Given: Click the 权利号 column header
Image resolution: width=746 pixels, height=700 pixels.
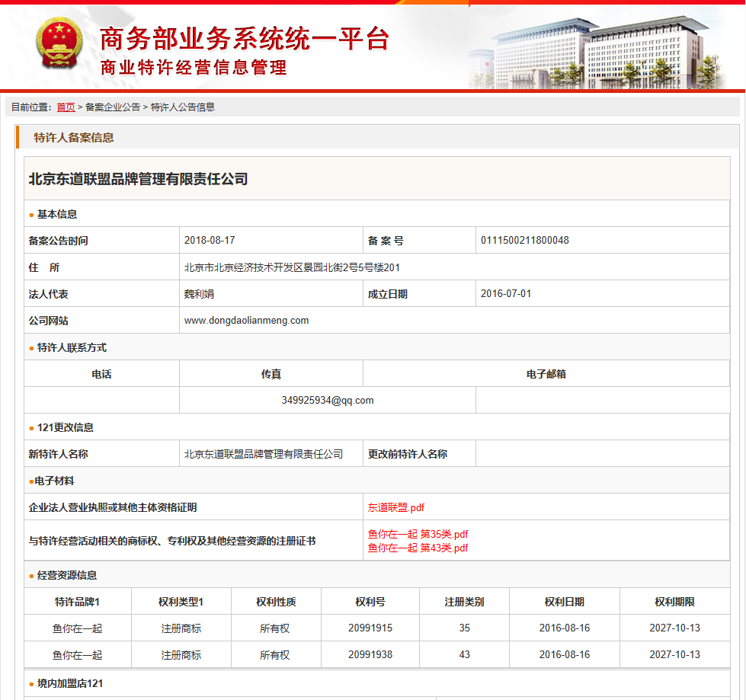Looking at the screenshot, I should pos(370,602).
